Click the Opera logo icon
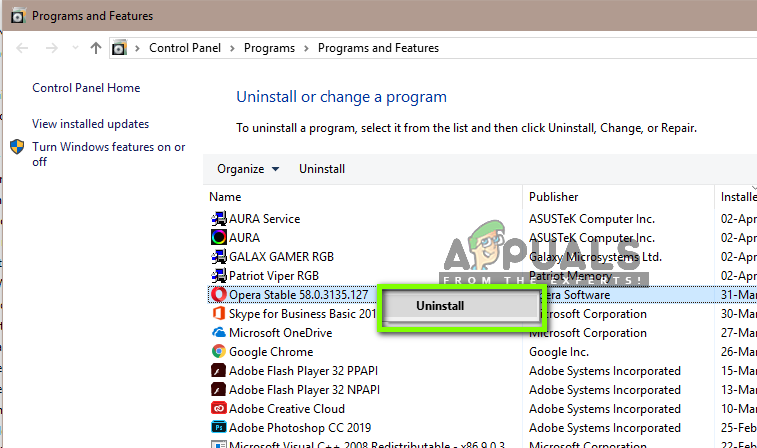This screenshot has width=757, height=448. (219, 294)
